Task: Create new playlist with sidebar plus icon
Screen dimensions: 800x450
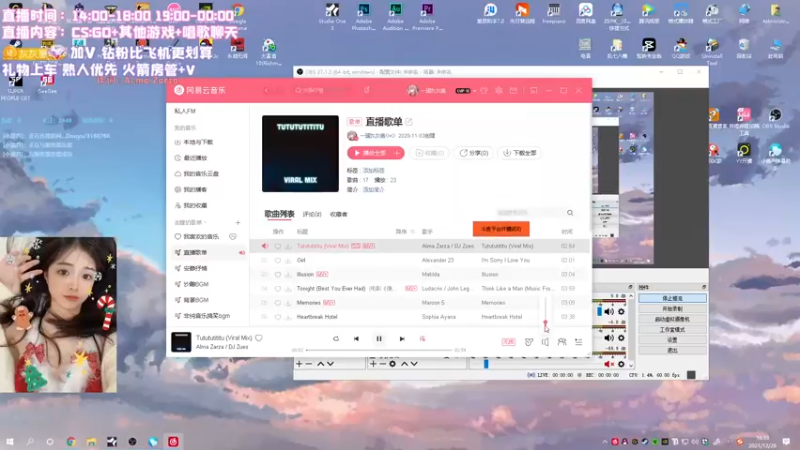Action: pos(238,222)
